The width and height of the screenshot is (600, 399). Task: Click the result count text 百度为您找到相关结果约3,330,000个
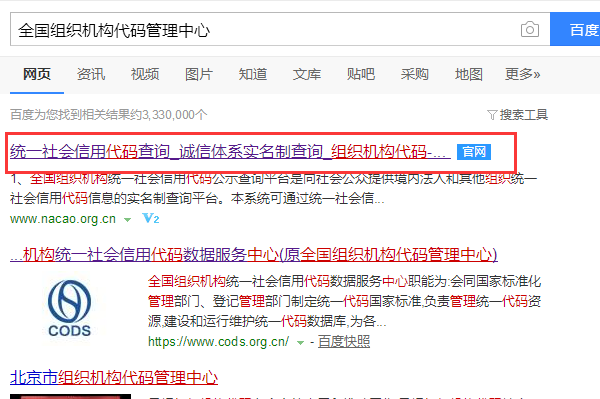click(109, 114)
